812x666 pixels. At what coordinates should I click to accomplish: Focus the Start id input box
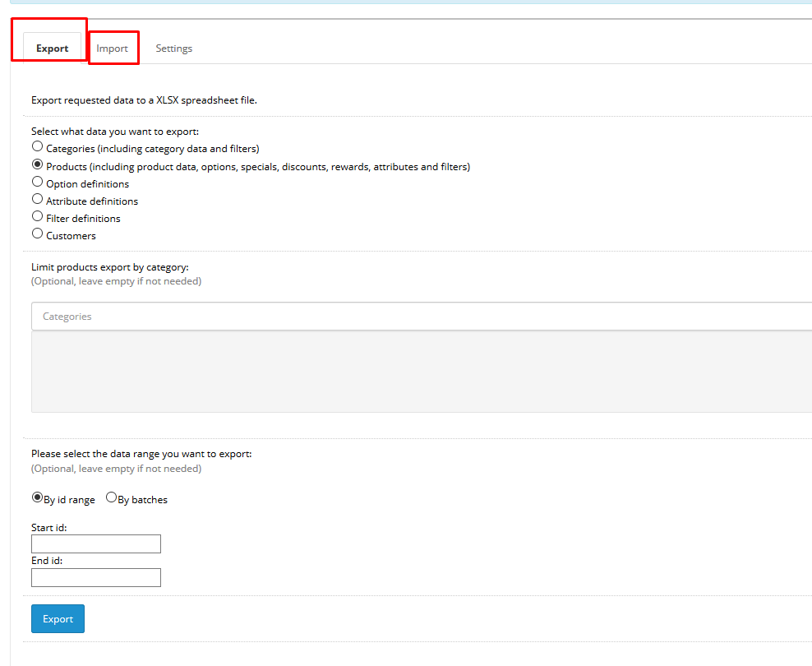(96, 544)
